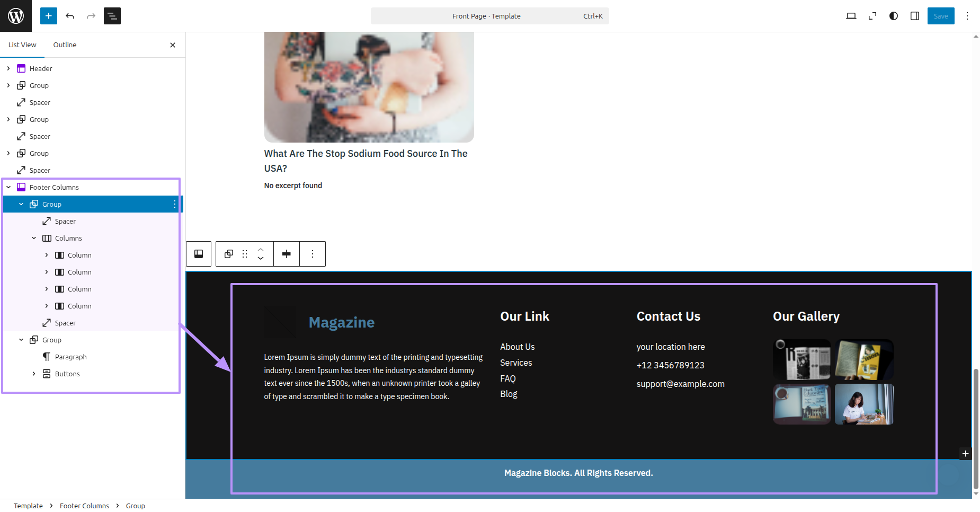Expand the Header item in list view
The width and height of the screenshot is (980, 512).
tap(8, 68)
